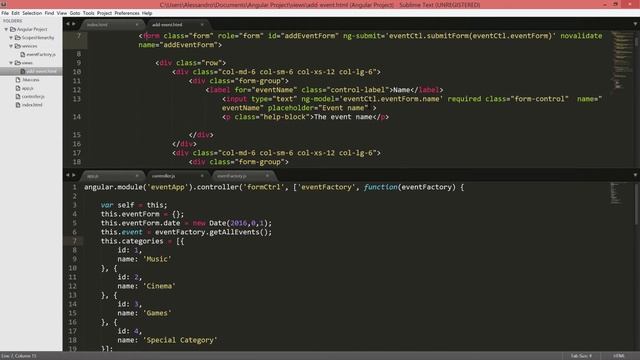Open the View menu
The image size is (640, 360).
(62, 13)
